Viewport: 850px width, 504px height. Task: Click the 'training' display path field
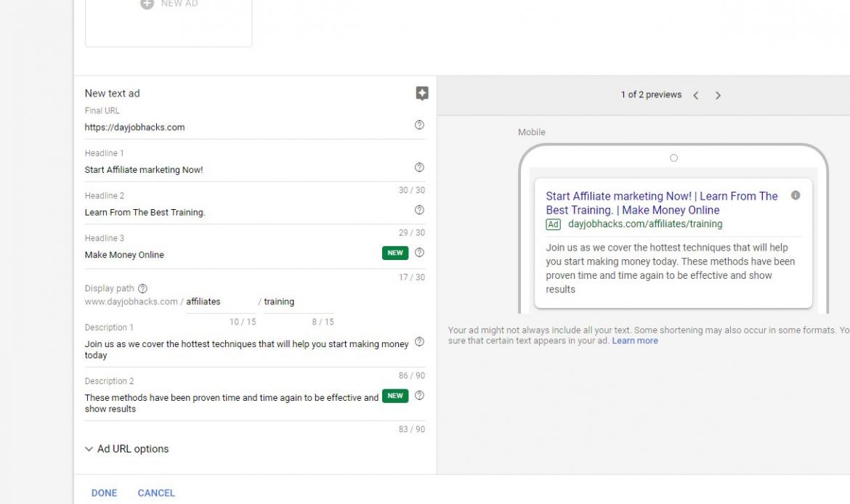click(x=299, y=302)
